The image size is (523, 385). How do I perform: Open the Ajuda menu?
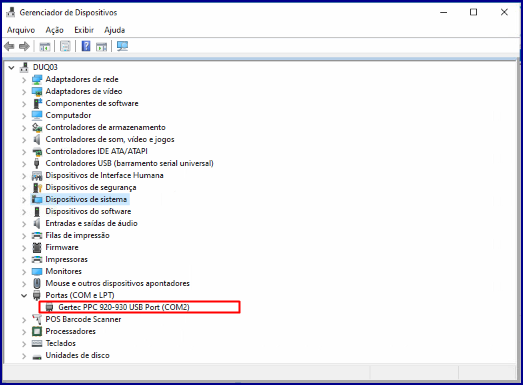pos(114,30)
